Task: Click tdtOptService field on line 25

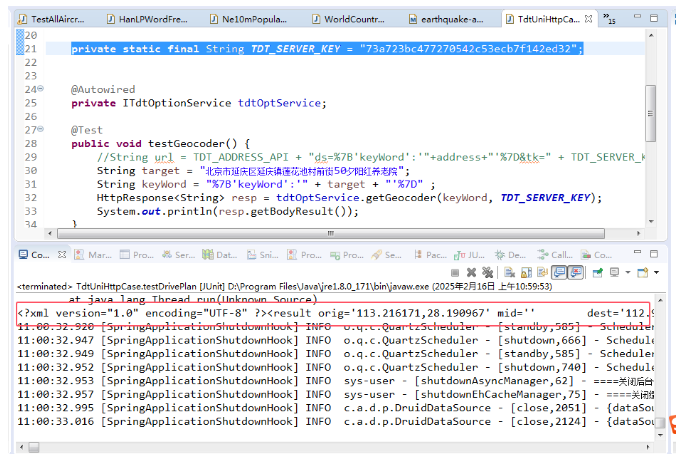Action: tap(280, 103)
